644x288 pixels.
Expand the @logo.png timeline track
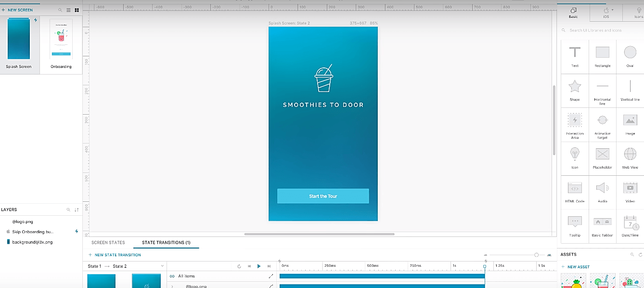tap(172, 285)
